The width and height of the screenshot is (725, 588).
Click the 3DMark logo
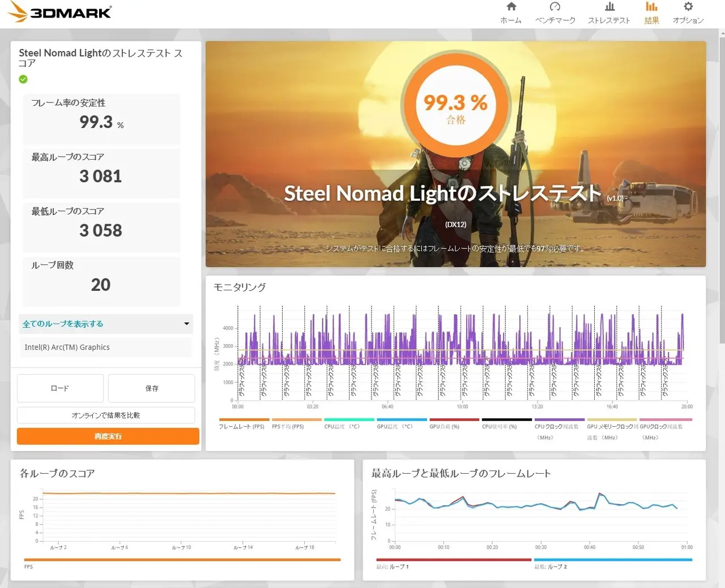[60, 12]
